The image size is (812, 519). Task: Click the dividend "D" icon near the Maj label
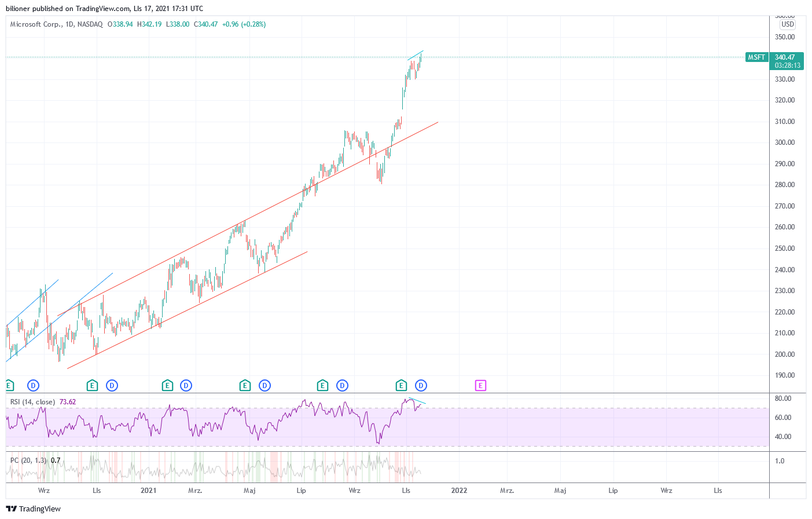pos(264,385)
